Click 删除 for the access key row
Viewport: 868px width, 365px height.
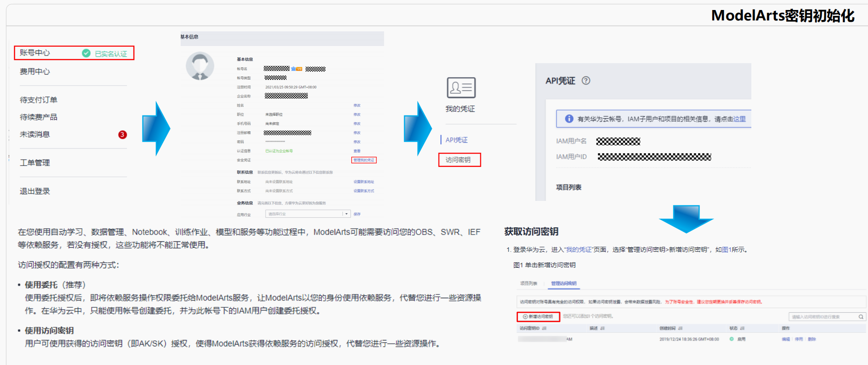812,339
